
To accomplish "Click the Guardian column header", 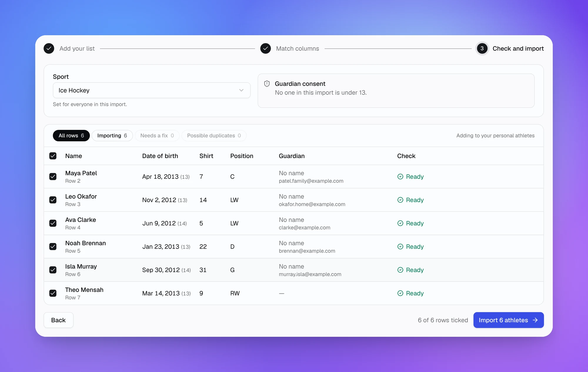I will [x=292, y=156].
